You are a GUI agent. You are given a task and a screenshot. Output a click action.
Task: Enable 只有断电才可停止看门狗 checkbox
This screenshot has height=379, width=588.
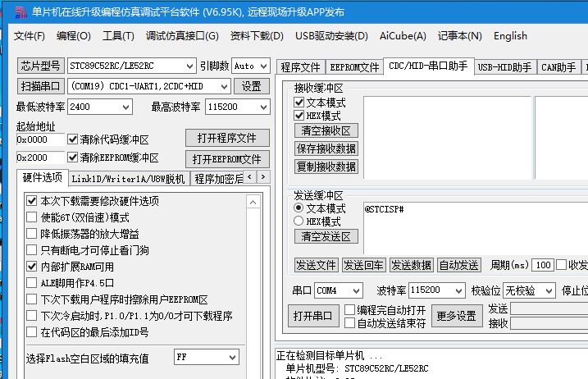[31, 250]
